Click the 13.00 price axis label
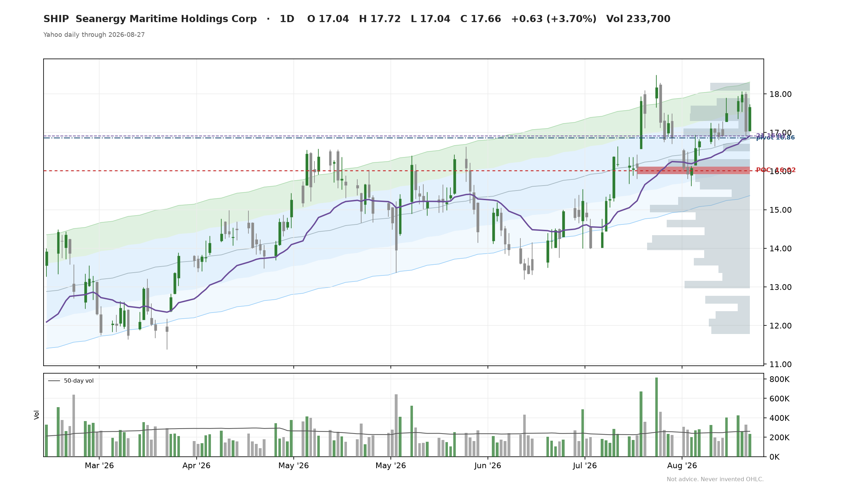Viewport: 868px width, 491px height. click(781, 287)
